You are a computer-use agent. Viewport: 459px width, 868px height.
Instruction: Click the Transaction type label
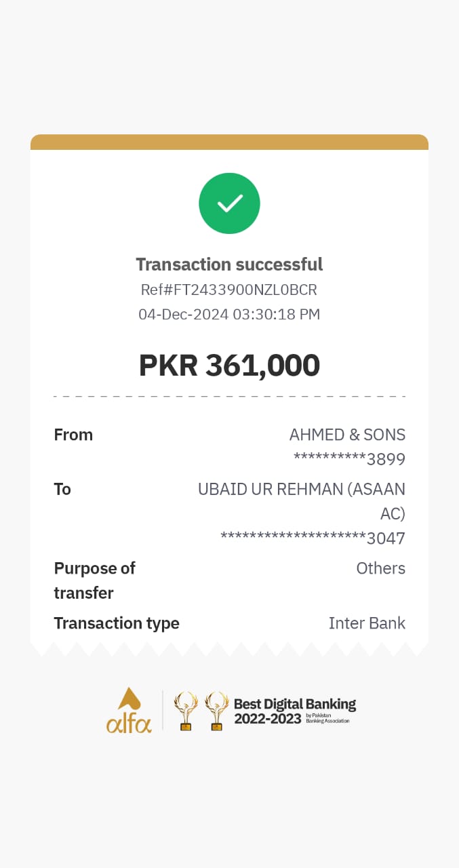point(117,623)
